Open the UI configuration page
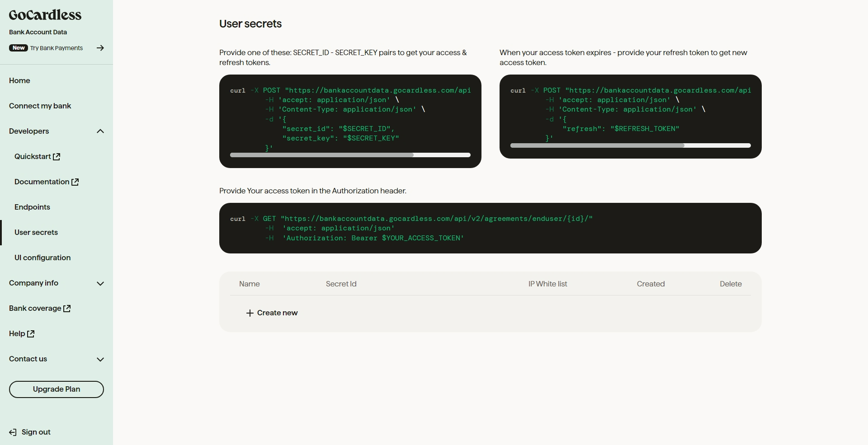 [x=42, y=258]
